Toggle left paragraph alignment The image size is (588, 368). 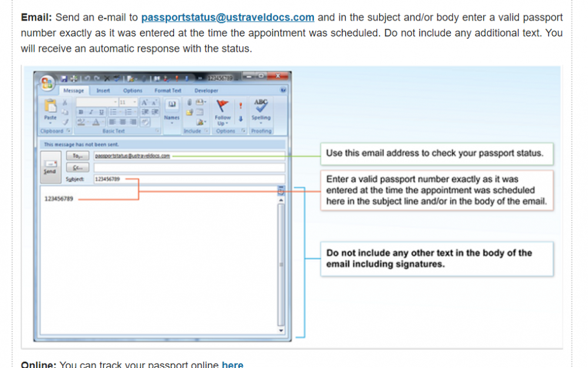click(x=112, y=122)
